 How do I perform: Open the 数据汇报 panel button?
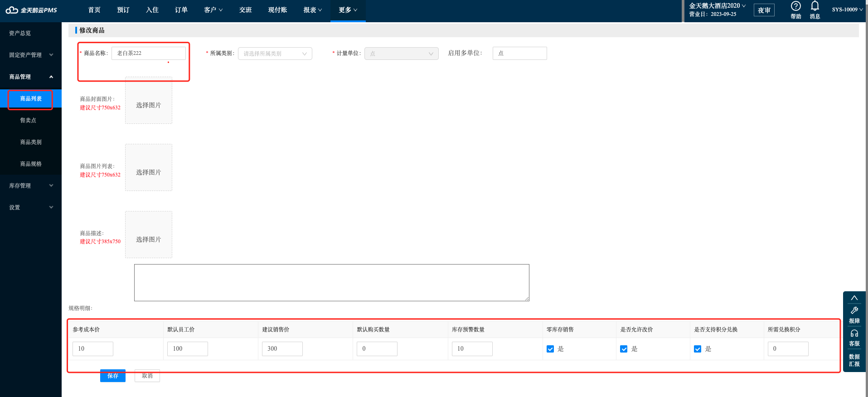(x=854, y=360)
